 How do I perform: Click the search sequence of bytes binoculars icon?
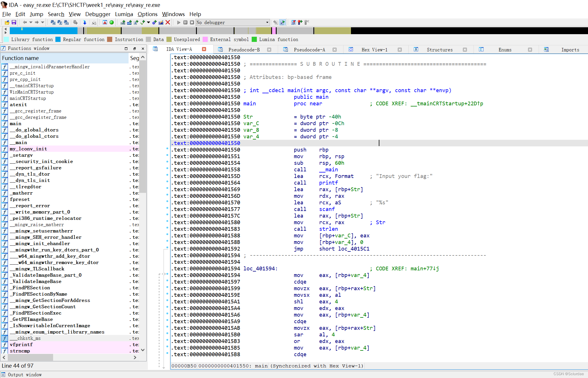[66, 22]
